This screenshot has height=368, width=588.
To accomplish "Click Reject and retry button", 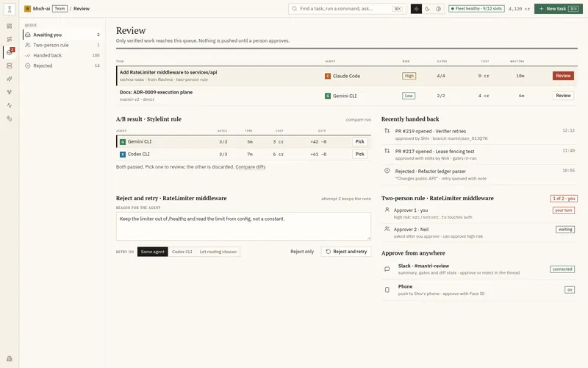I will [346, 252].
